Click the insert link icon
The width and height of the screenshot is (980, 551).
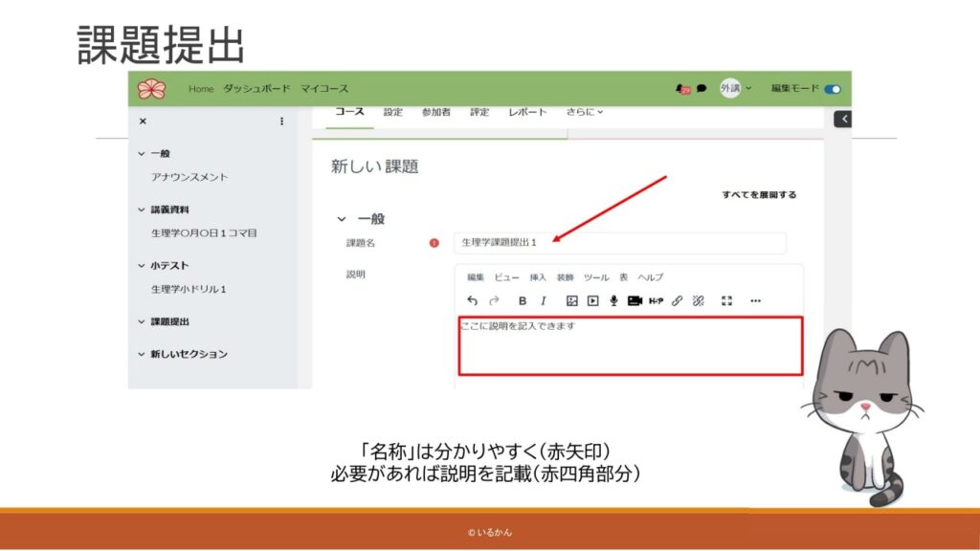677,300
